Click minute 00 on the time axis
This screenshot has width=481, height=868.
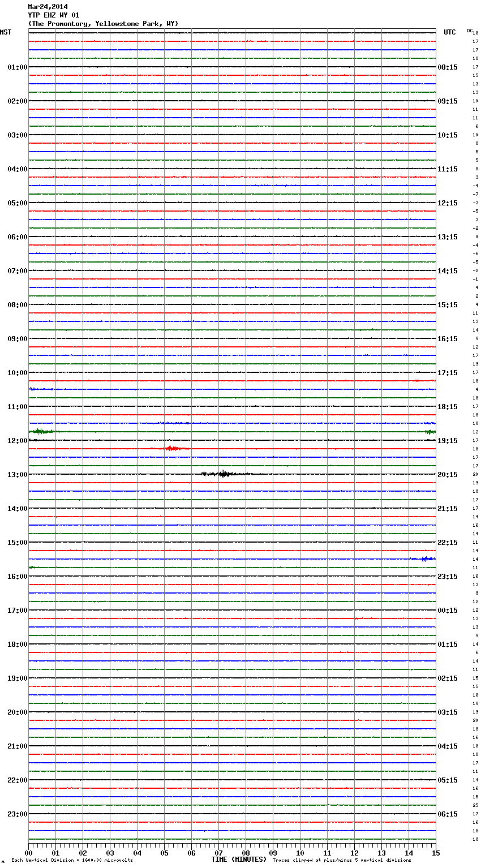point(28,853)
